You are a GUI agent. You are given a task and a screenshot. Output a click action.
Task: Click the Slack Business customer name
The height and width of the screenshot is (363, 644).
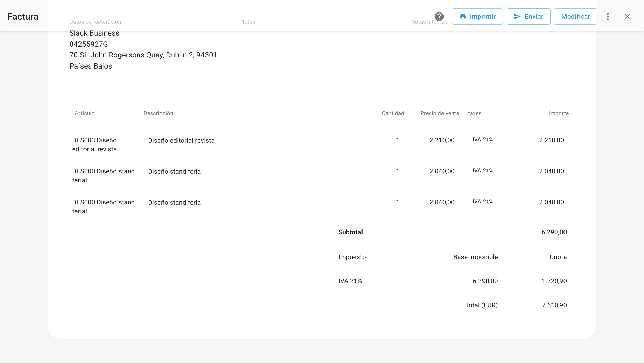pos(94,33)
